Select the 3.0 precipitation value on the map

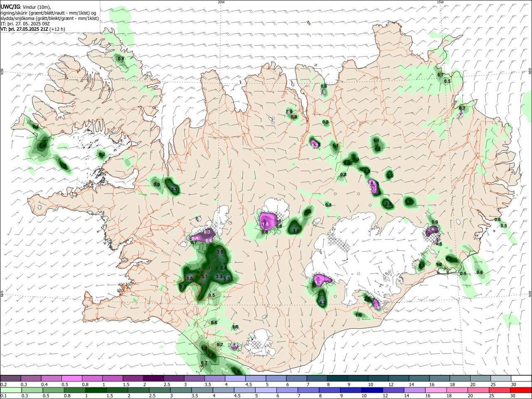(x=296, y=231)
